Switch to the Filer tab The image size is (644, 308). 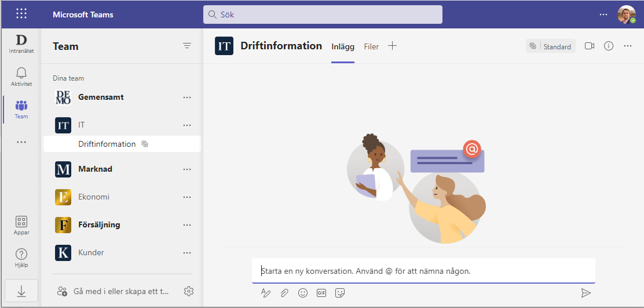click(x=371, y=46)
